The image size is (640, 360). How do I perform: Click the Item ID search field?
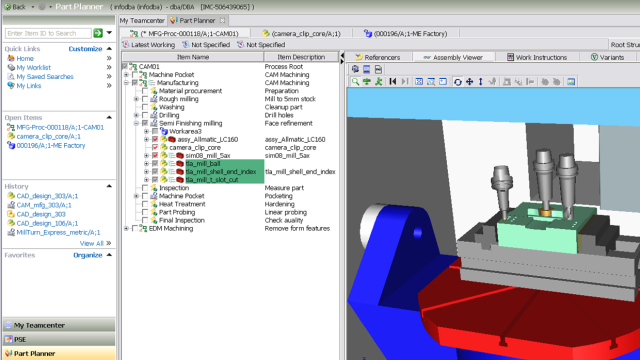tap(48, 33)
